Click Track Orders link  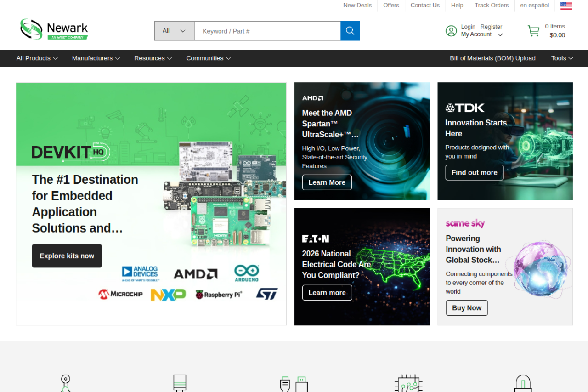coord(492,6)
